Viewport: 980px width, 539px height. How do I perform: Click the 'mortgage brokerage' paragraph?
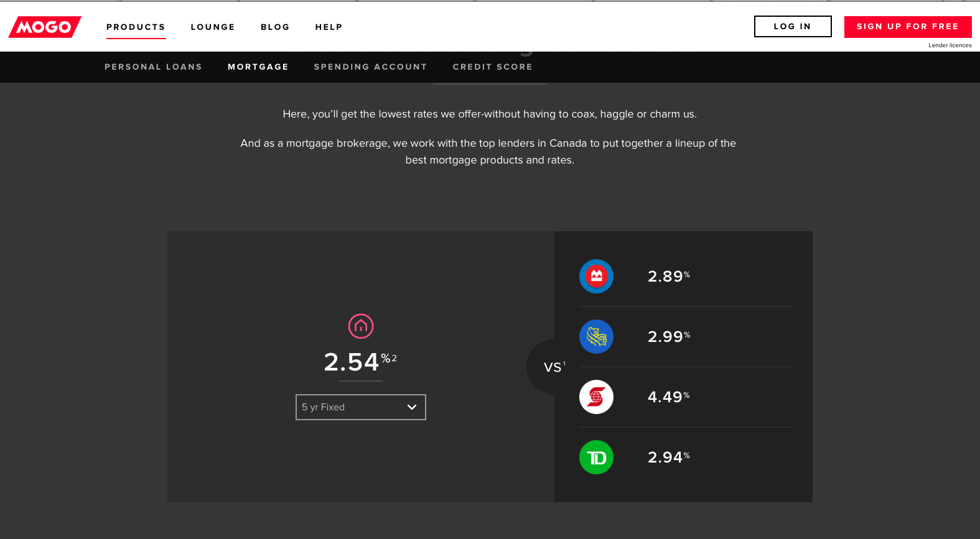(488, 152)
